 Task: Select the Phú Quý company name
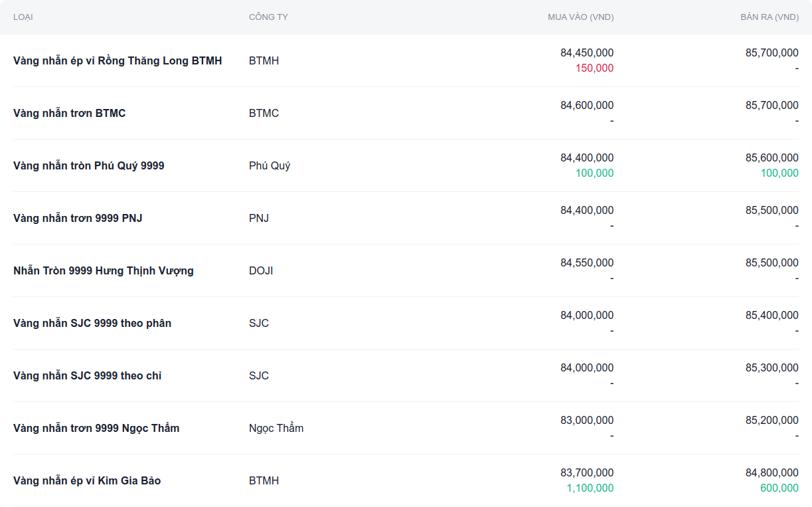270,166
